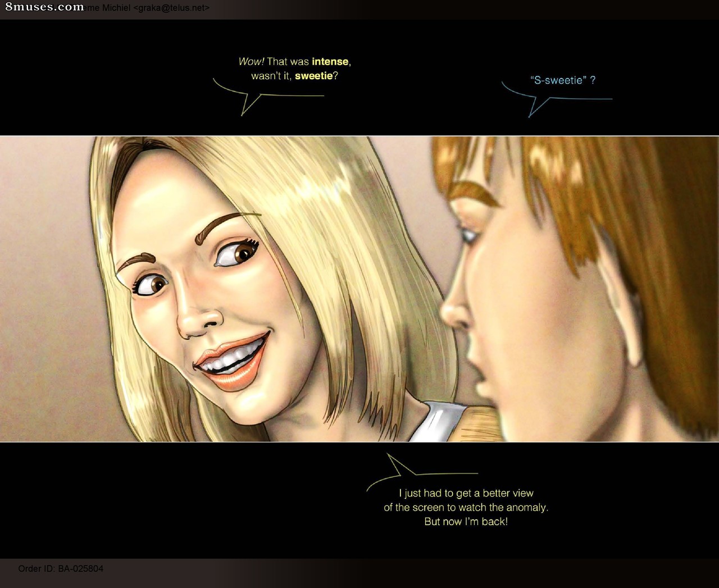Click the comic panel illustration
Image resolution: width=719 pixels, height=588 pixels.
(359, 289)
